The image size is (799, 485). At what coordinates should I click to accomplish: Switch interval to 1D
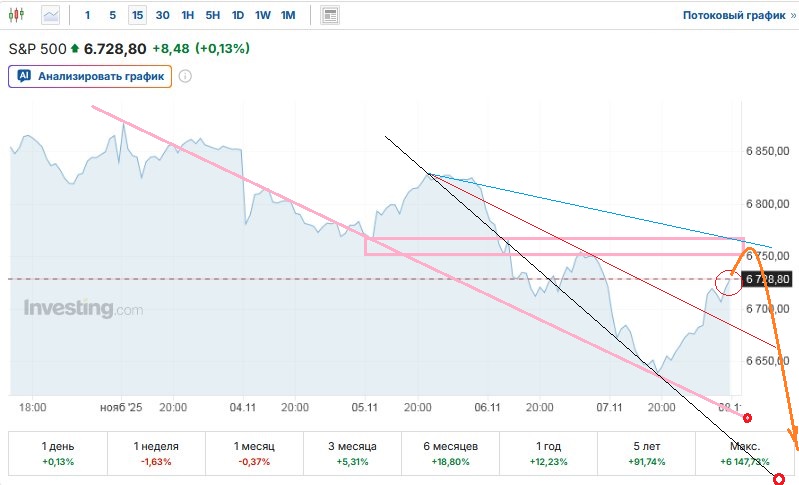pyautogui.click(x=237, y=15)
